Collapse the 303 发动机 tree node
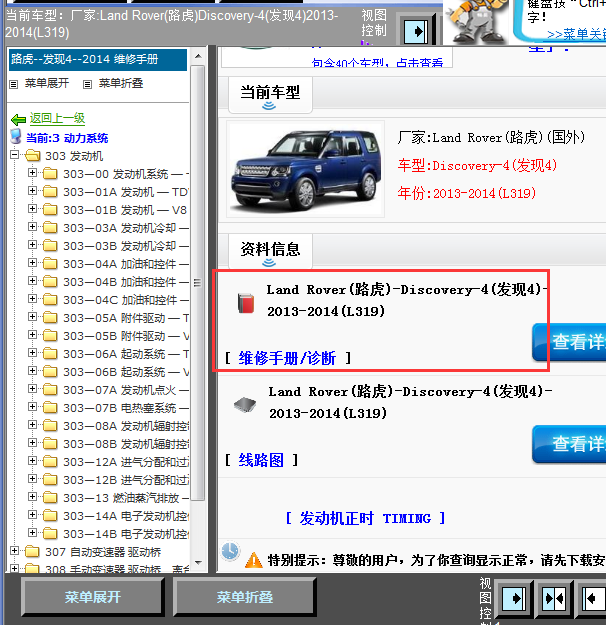The width and height of the screenshot is (606, 625). click(15, 155)
